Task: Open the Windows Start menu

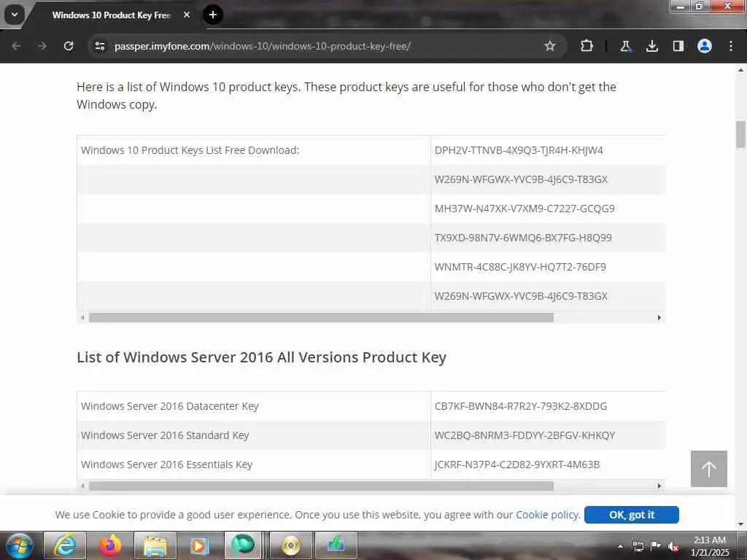Action: click(20, 545)
